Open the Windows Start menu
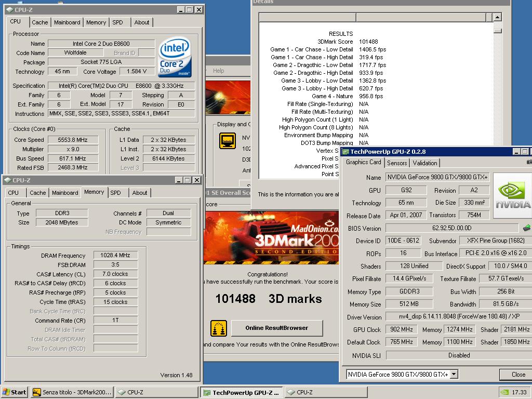This screenshot has height=399, width=532. coord(14,392)
